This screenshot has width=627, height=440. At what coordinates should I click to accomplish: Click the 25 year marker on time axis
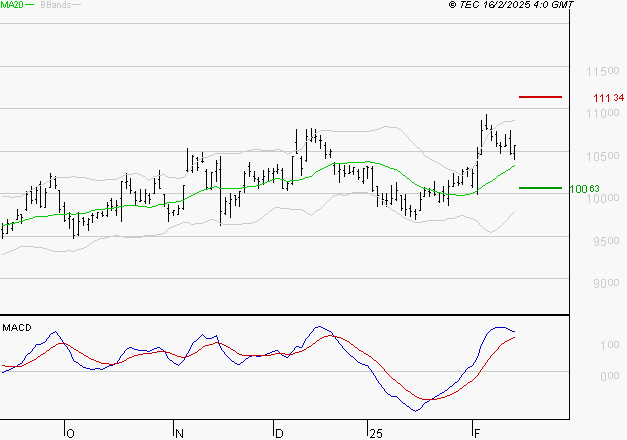[x=376, y=434]
